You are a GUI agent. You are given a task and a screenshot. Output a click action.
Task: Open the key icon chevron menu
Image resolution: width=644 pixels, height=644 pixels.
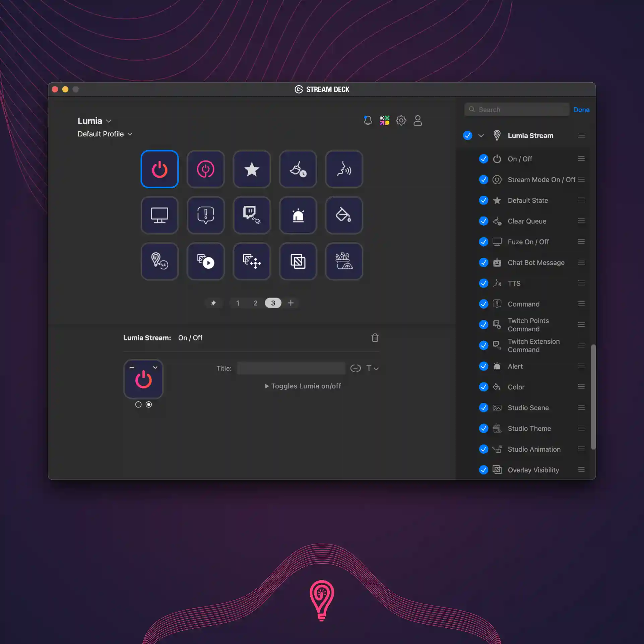pos(155,368)
